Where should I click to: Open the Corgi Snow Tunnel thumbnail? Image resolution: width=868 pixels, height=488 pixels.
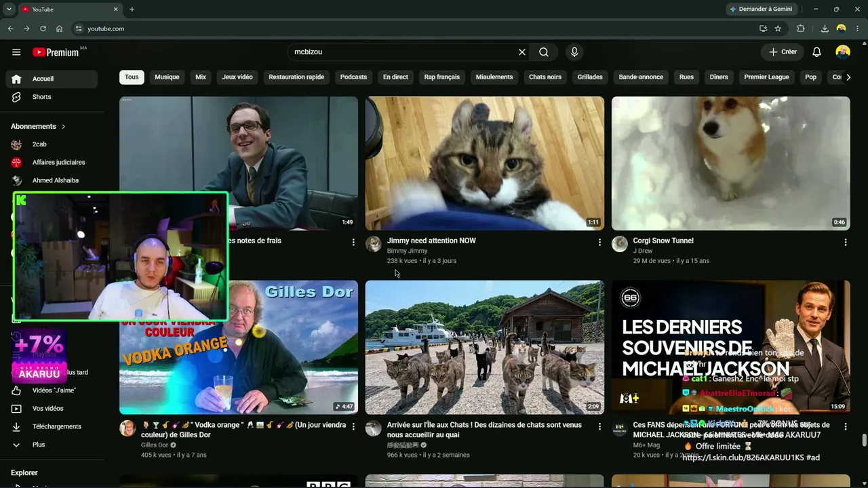(x=730, y=163)
